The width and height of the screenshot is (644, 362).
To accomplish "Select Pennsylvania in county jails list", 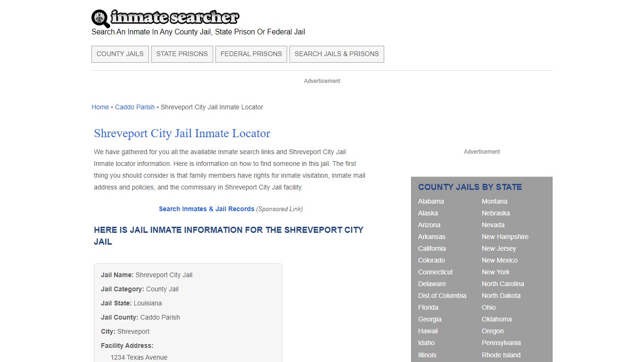I will point(501,343).
